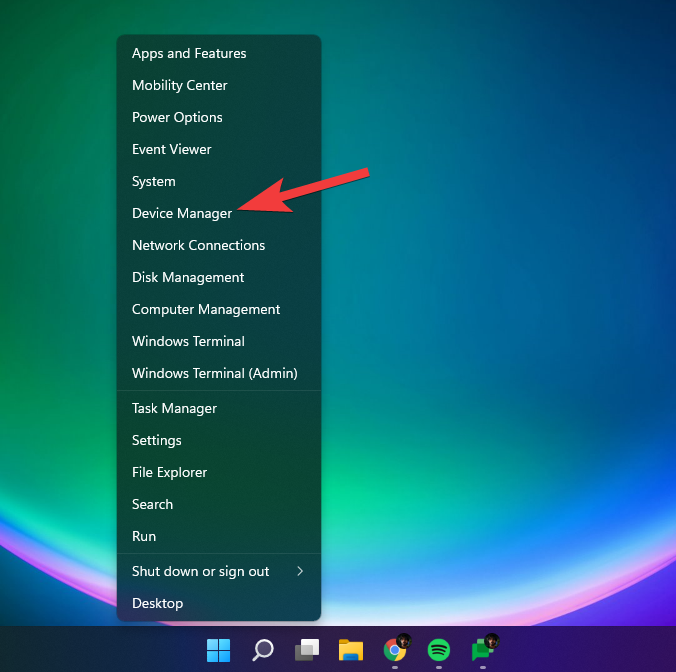
Task: Open Spotify from the taskbar
Action: (439, 650)
